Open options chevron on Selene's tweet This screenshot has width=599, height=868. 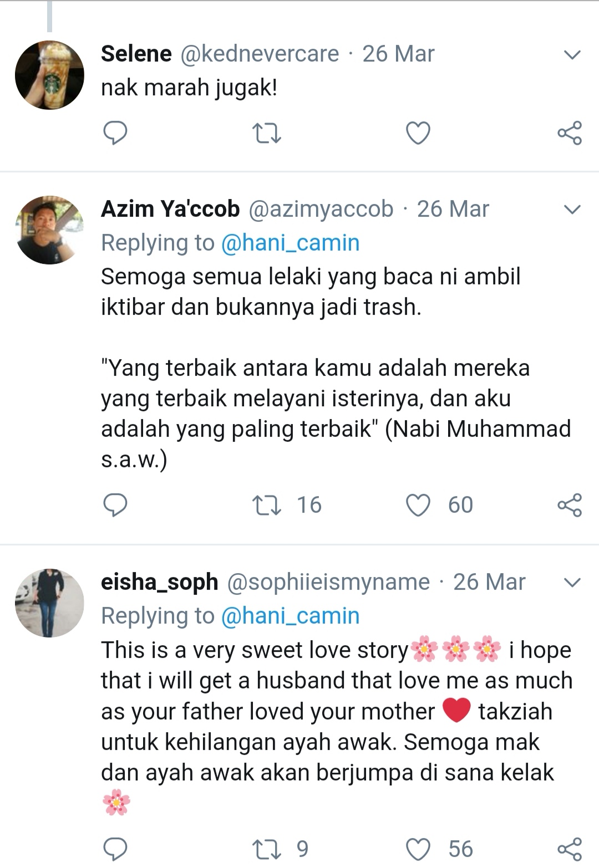click(x=572, y=54)
